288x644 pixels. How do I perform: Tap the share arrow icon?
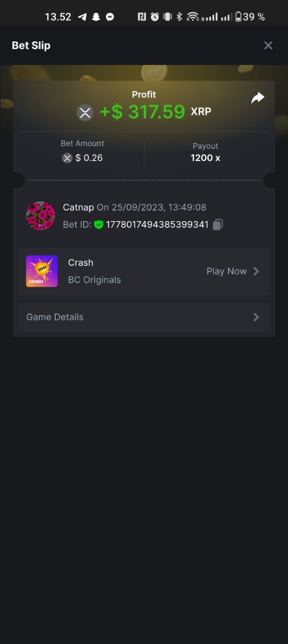click(x=258, y=98)
